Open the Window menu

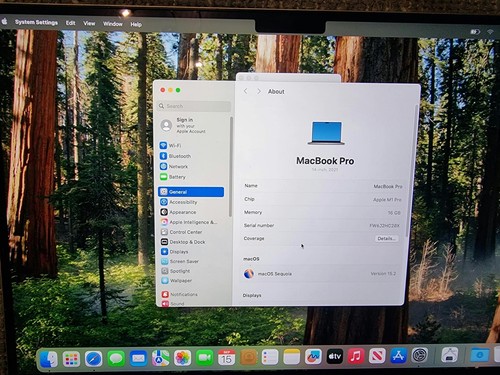[x=113, y=24]
